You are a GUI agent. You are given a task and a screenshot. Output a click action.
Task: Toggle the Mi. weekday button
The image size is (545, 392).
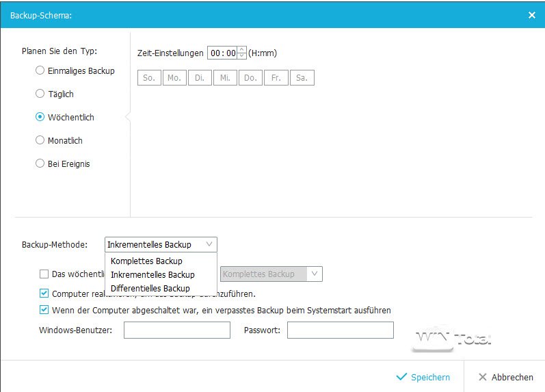(224, 78)
